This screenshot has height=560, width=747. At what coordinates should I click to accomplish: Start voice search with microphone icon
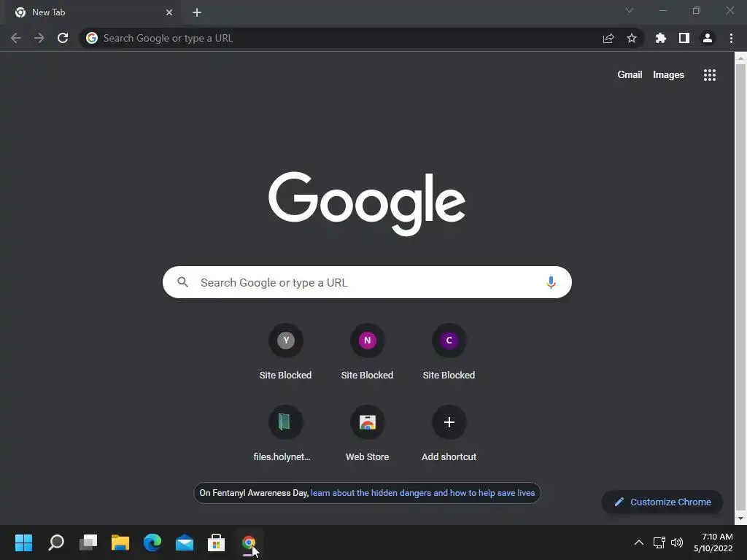(x=551, y=282)
